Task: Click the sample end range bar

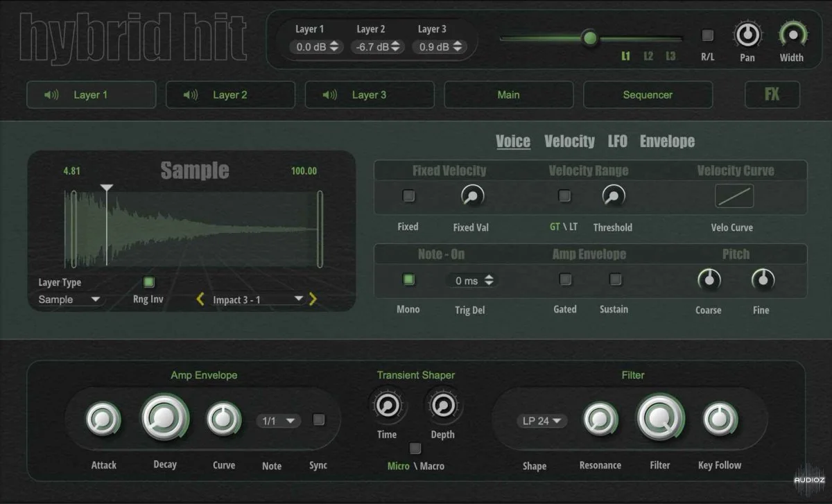Action: point(320,229)
